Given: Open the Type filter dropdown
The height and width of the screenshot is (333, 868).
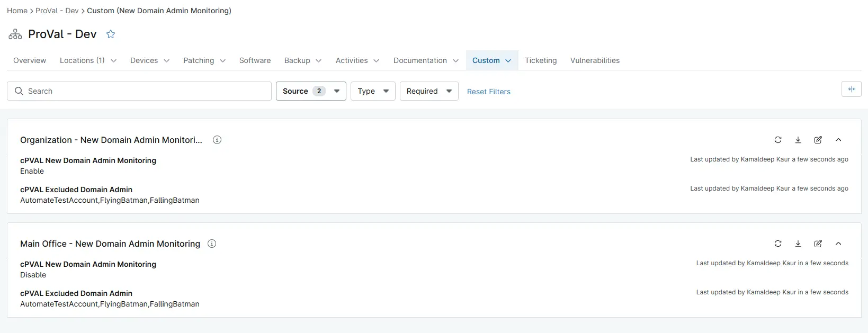Looking at the screenshot, I should pos(373,91).
